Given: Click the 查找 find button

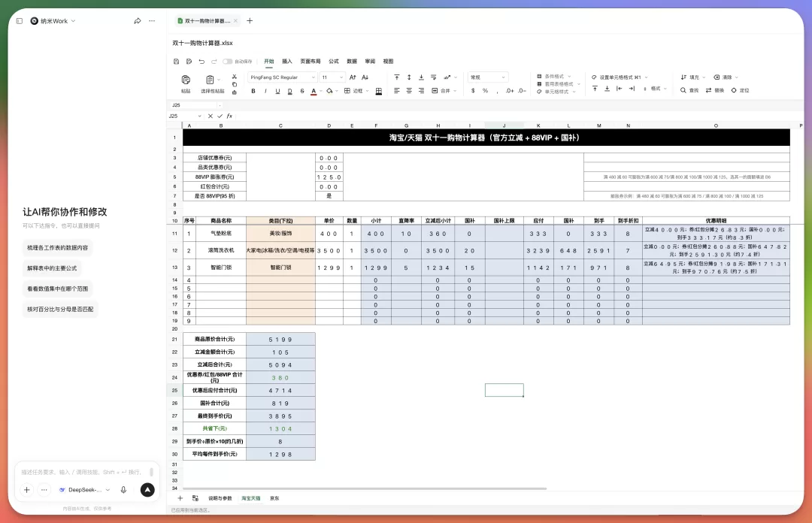Looking at the screenshot, I should coord(689,90).
